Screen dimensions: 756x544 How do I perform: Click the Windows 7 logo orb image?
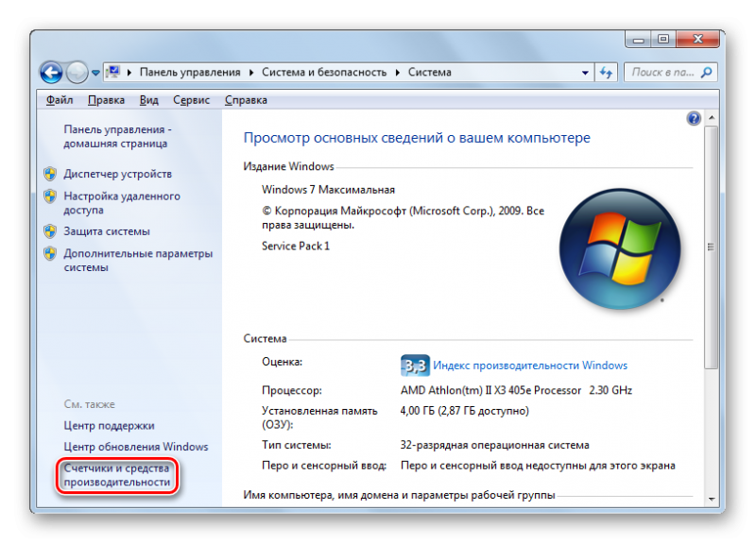(x=620, y=249)
